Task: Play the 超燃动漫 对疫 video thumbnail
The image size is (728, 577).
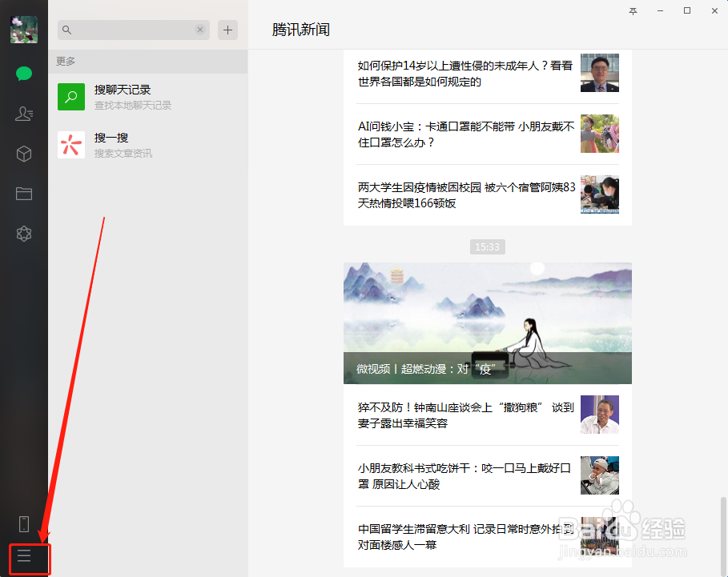Action: 487,323
